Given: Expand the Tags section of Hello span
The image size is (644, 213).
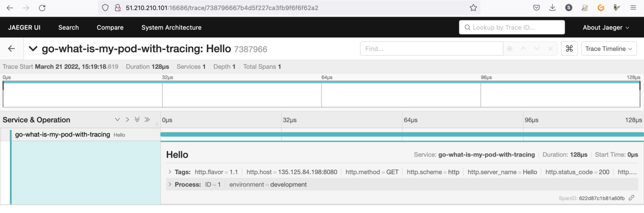Looking at the screenshot, I should (170, 172).
